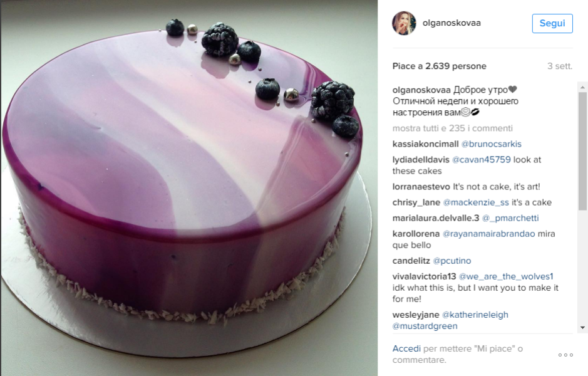This screenshot has width=588, height=376.
Task: Click the scrollbar down arrow
Action: tap(582, 328)
